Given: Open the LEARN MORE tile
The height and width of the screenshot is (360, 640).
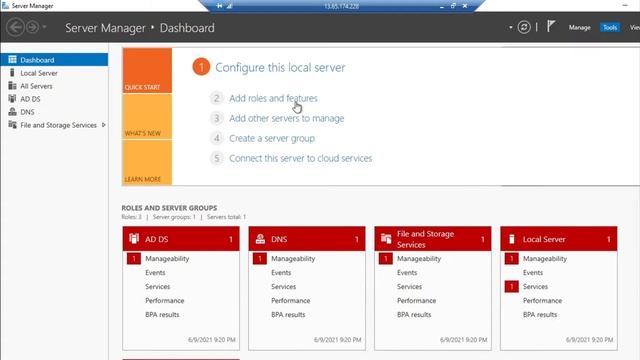Looking at the screenshot, I should click(x=147, y=163).
